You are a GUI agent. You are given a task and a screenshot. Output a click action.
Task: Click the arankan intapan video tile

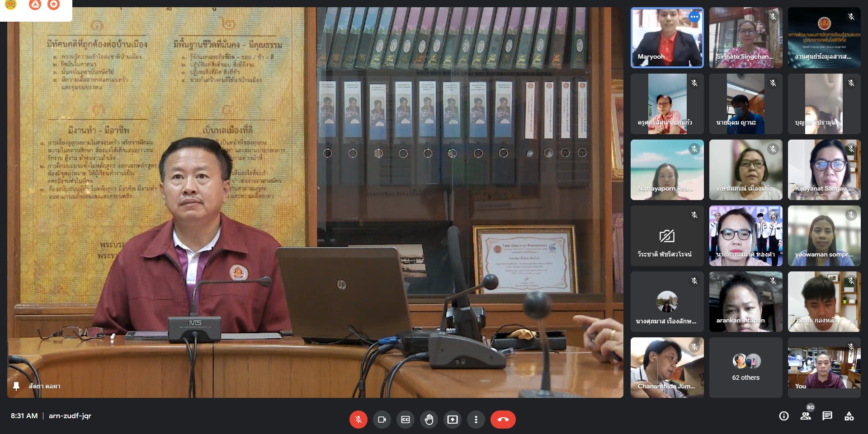pos(745,302)
